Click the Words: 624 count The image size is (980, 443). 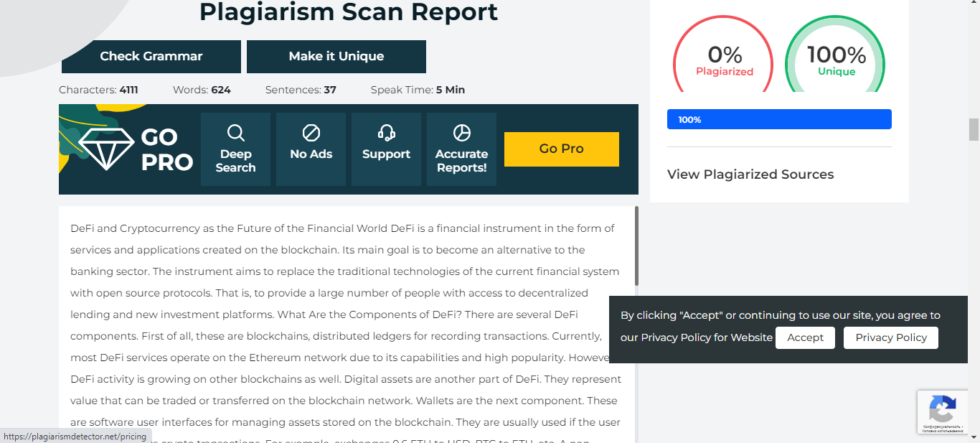coord(202,90)
